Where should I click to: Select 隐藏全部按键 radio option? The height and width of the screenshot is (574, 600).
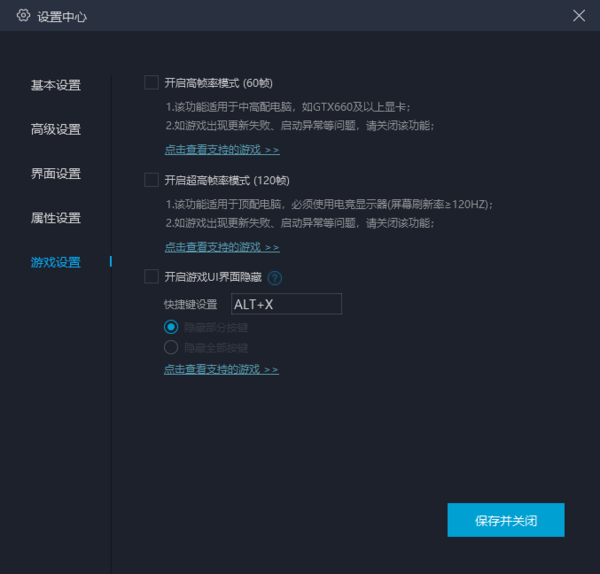(171, 347)
